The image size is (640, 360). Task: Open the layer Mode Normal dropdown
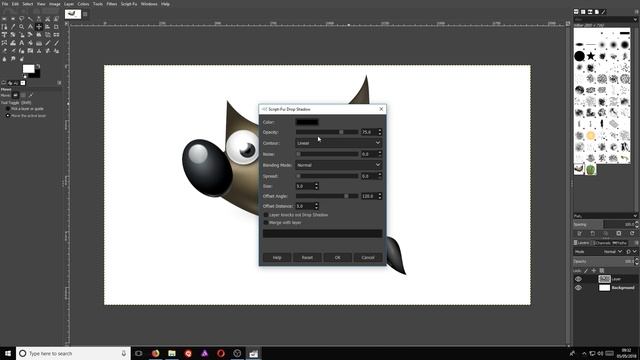point(612,251)
